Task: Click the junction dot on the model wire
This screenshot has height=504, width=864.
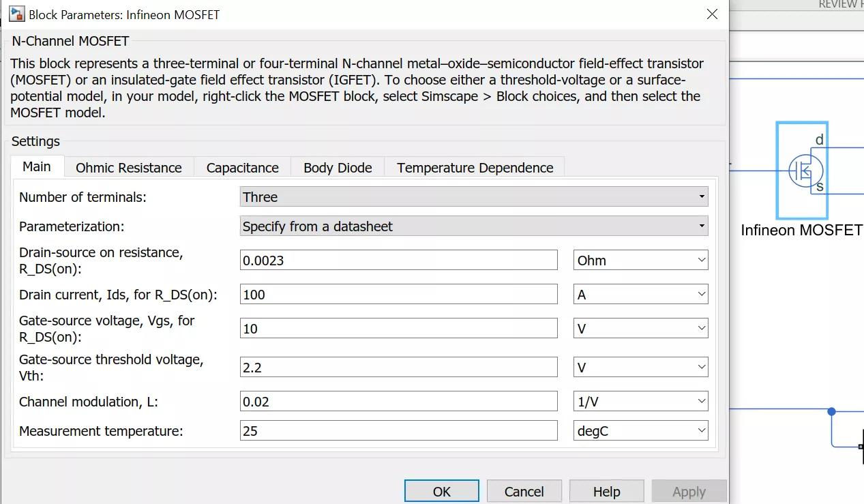Action: (x=831, y=411)
